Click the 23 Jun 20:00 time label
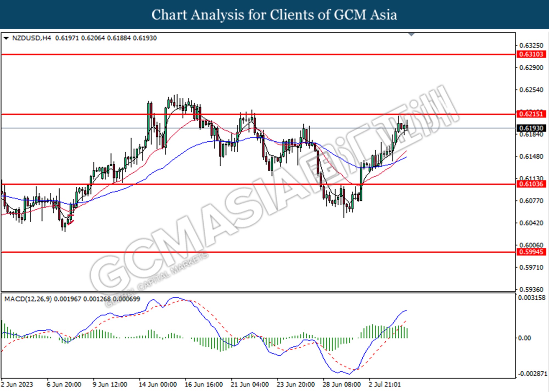The image size is (549, 392). [x=296, y=384]
